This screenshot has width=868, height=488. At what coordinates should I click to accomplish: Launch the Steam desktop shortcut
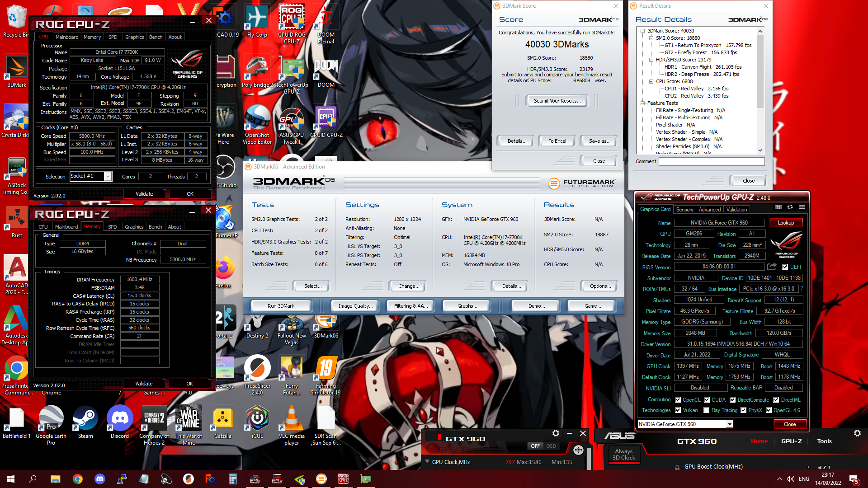click(85, 422)
